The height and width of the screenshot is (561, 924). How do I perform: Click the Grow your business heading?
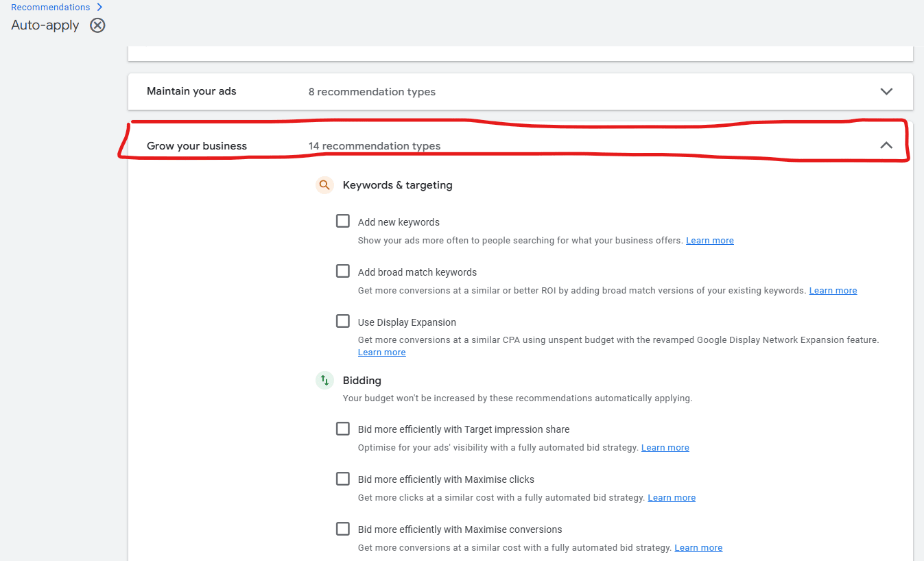pos(197,146)
